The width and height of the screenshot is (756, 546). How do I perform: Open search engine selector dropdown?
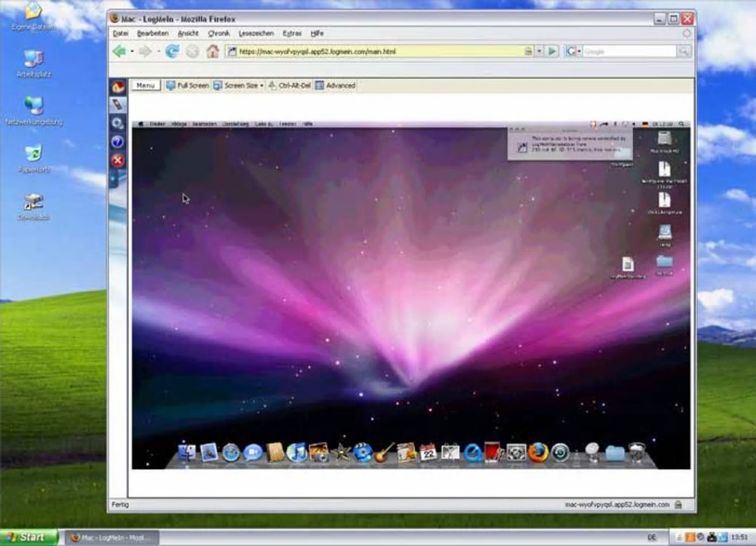[x=573, y=51]
